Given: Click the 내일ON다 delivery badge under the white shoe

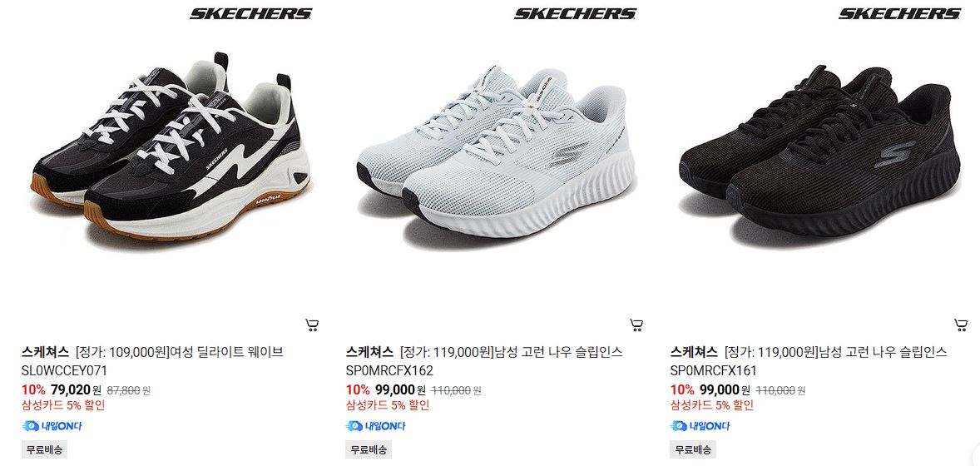Looking at the screenshot, I should pyautogui.click(x=376, y=426).
